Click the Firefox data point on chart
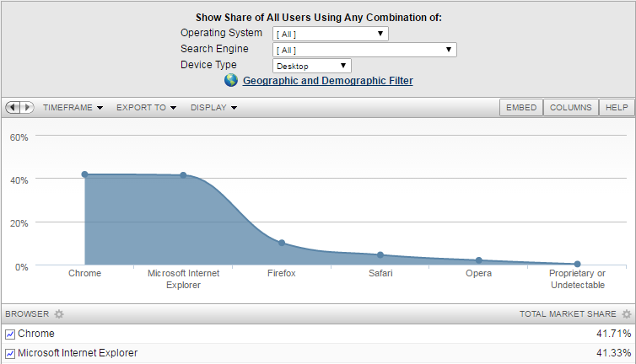This screenshot has height=364, width=636. click(x=282, y=244)
